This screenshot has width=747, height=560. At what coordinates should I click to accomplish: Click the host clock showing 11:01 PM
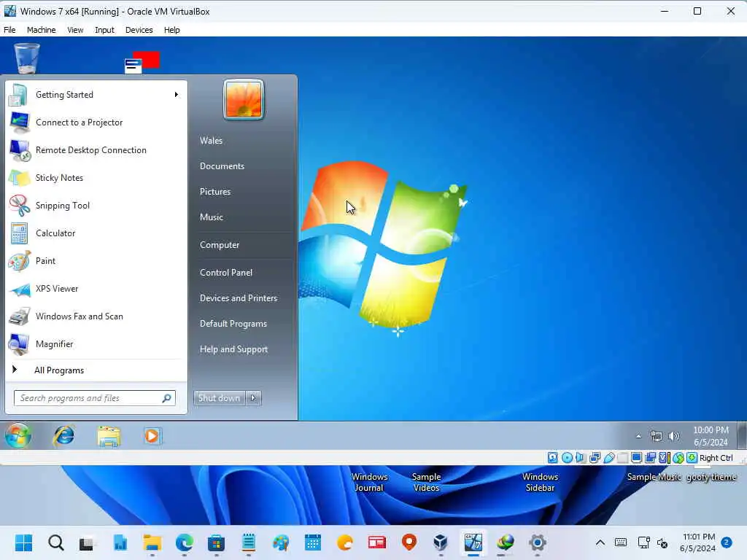698,542
